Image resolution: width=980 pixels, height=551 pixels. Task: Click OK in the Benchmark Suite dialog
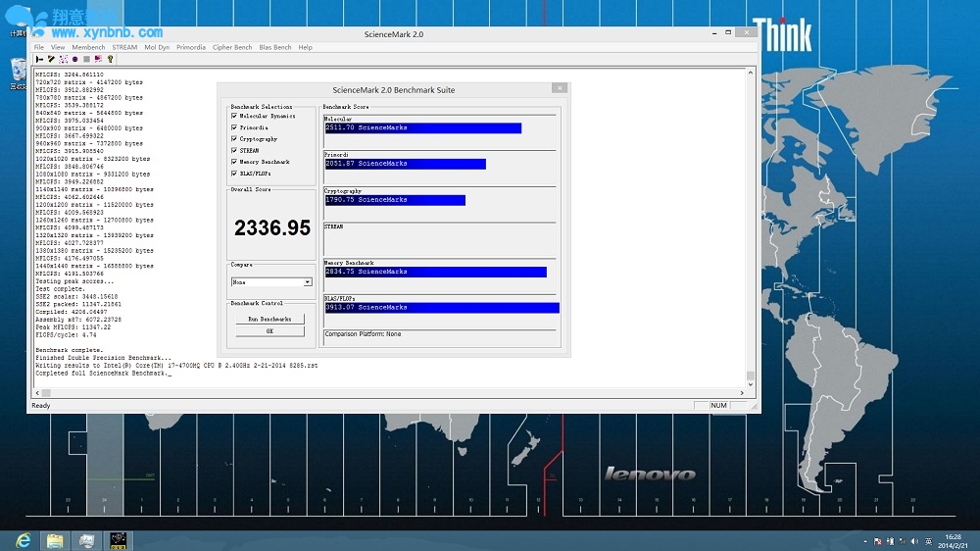pos(270,330)
